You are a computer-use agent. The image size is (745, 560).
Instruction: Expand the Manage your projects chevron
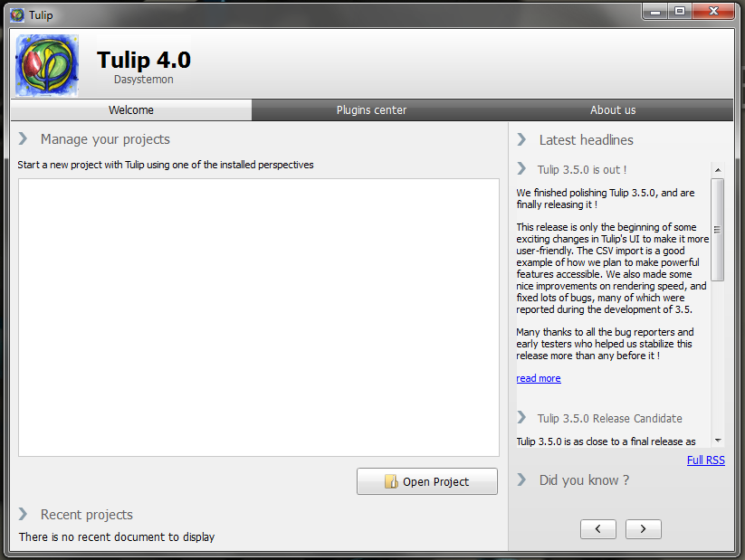click(23, 138)
